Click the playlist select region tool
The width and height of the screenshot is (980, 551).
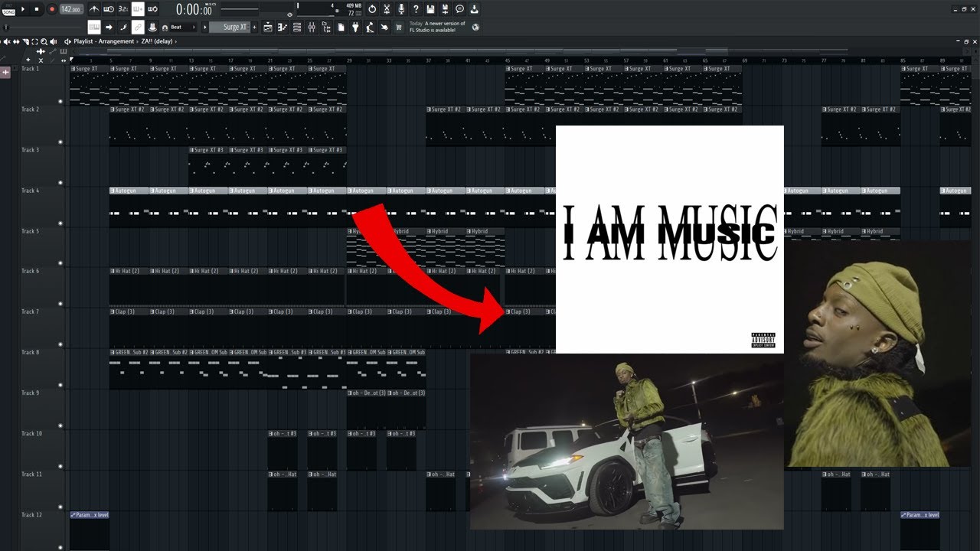click(34, 41)
